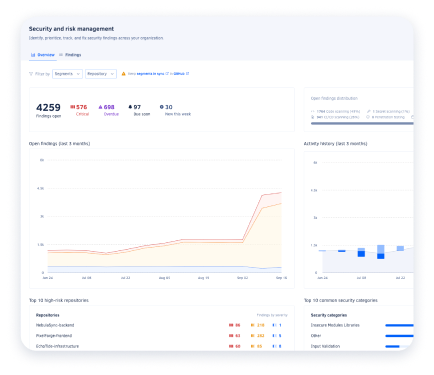The width and height of the screenshot is (434, 375).
Task: Click the Findings tab list icon
Action: click(61, 55)
